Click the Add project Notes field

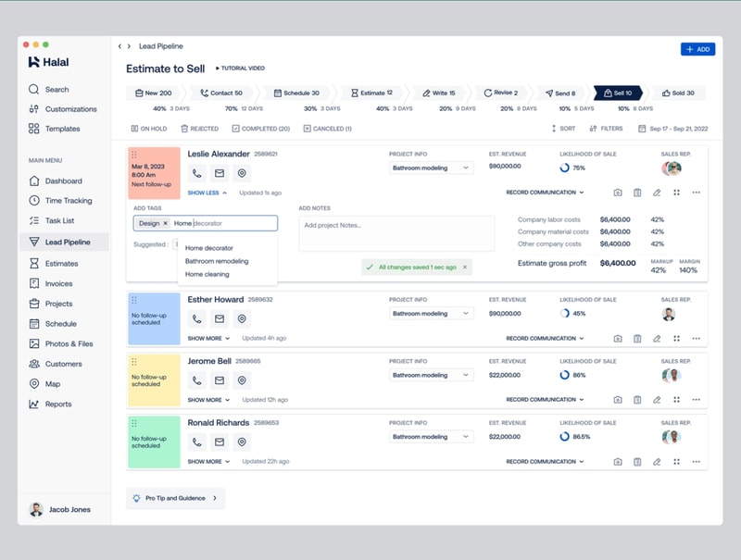pos(396,233)
